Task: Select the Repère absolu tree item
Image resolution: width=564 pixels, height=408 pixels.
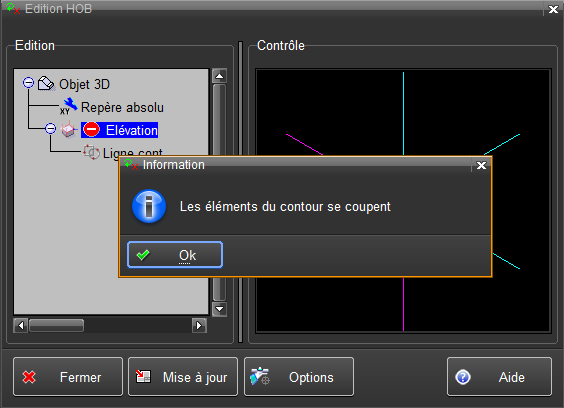Action: point(122,107)
